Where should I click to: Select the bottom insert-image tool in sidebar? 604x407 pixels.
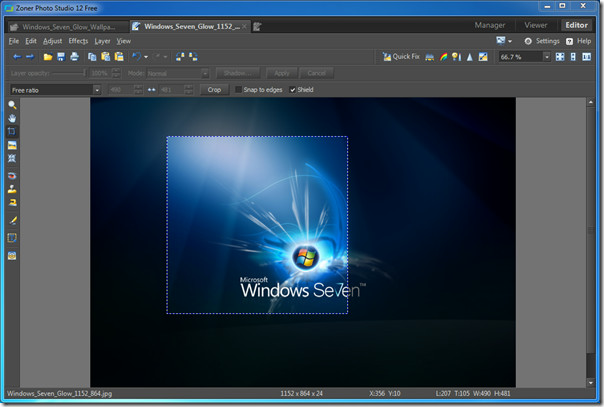coord(12,256)
